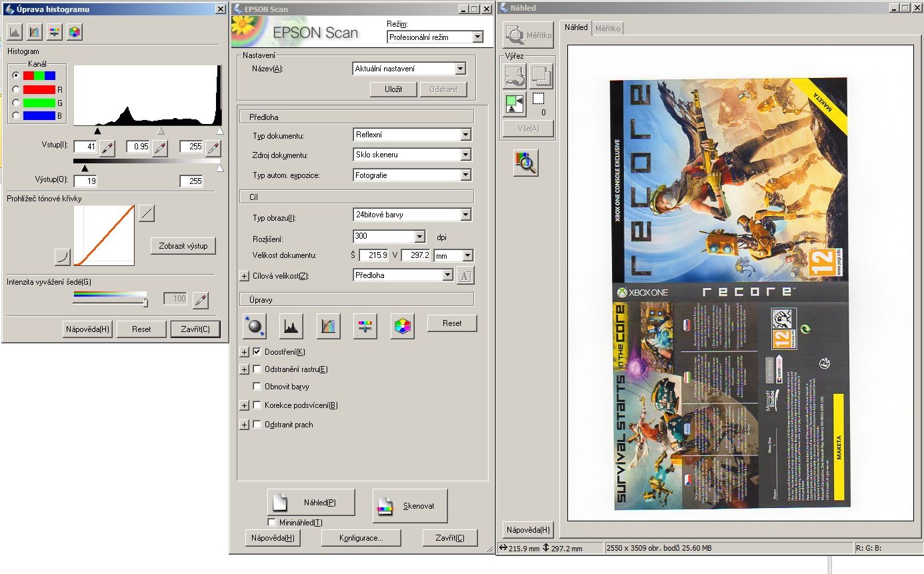Expand the Odstranění rastru options
This screenshot has width=924, height=574.
[244, 369]
